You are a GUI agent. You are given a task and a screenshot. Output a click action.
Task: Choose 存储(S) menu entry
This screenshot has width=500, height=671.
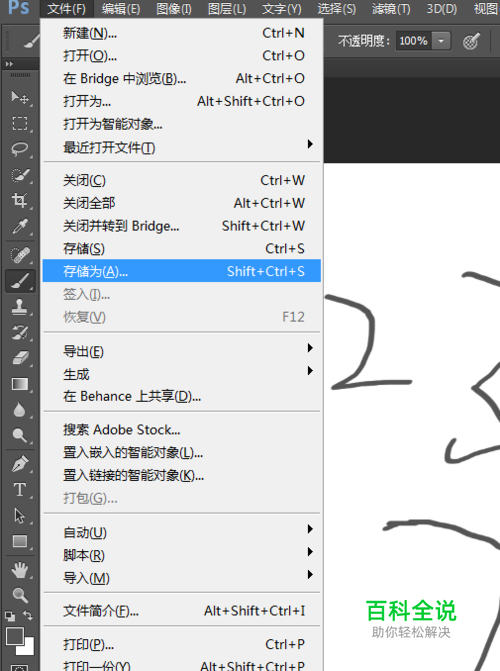pos(182,248)
